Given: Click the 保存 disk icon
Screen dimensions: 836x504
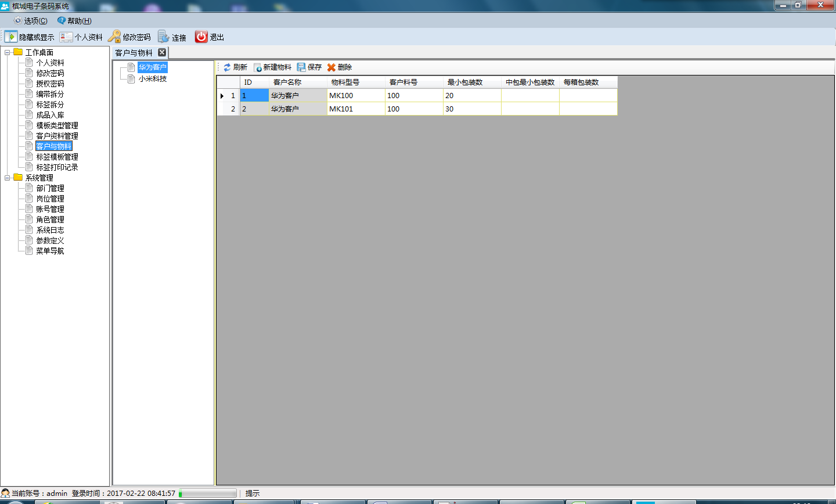Looking at the screenshot, I should (301, 67).
